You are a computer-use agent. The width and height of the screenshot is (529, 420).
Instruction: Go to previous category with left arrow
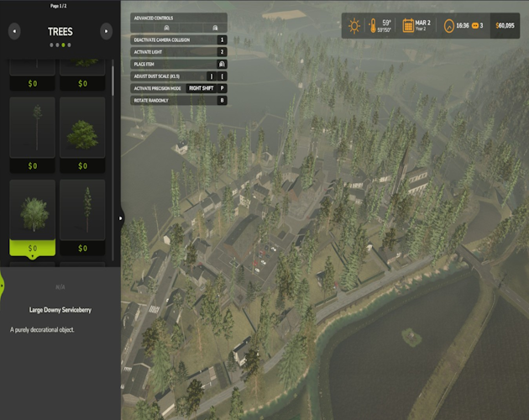(x=14, y=31)
